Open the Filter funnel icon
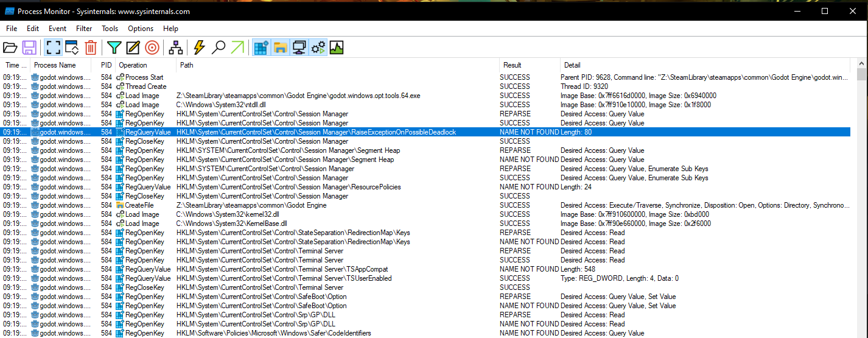The height and width of the screenshot is (338, 868). (x=114, y=48)
